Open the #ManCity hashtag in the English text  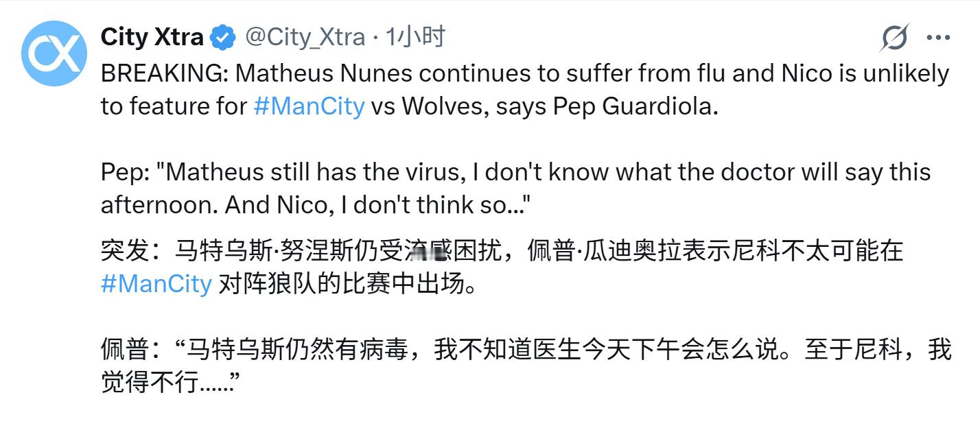pos(308,108)
